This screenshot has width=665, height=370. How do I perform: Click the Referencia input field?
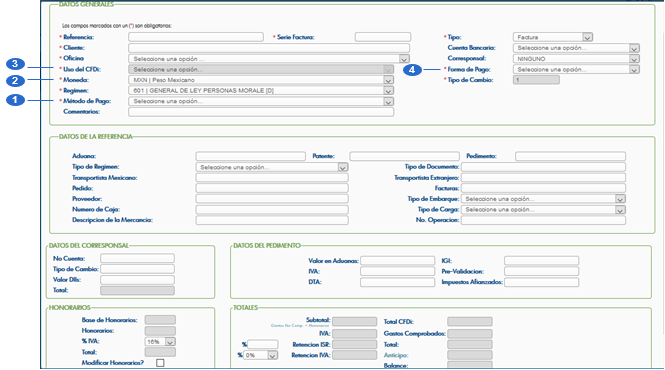(196, 37)
